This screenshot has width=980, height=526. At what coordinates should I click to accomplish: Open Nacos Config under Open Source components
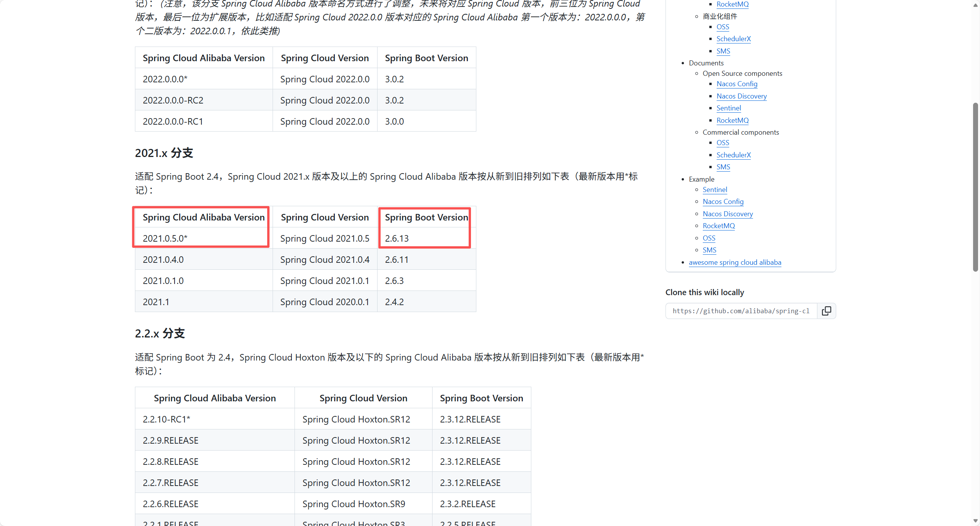point(737,84)
